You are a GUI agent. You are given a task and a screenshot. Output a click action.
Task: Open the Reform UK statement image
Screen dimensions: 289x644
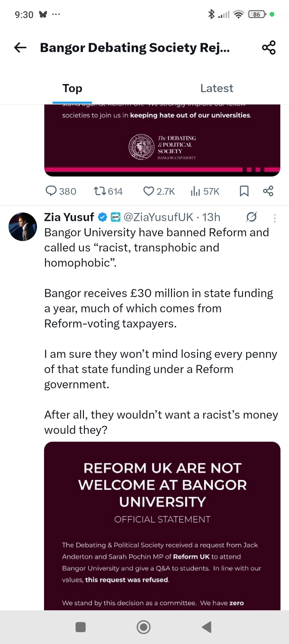(162, 526)
